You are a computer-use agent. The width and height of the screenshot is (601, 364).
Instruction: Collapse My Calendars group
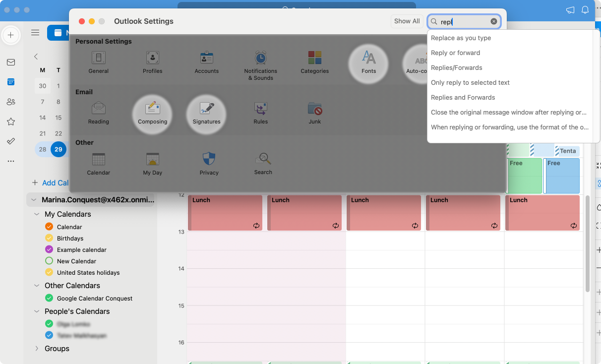[37, 214]
